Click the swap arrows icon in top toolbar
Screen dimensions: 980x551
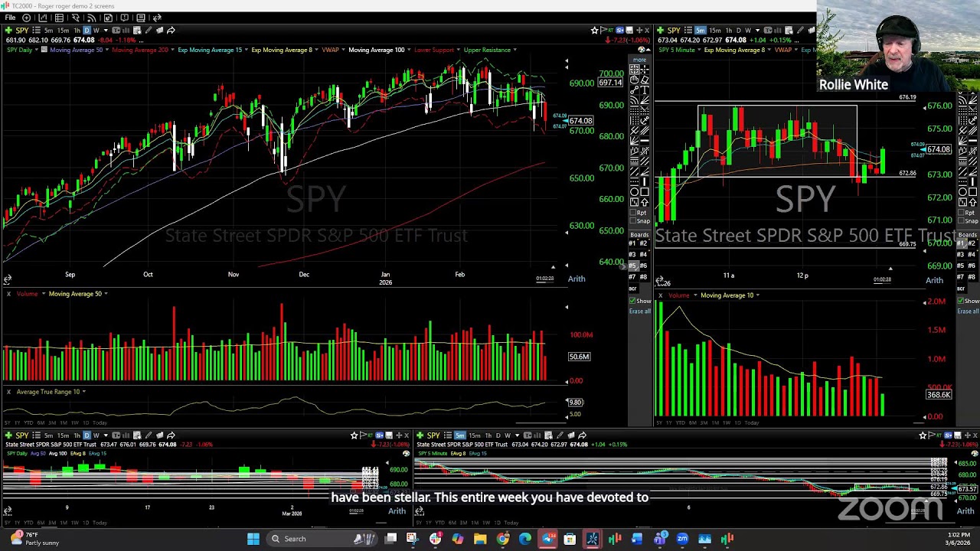tap(157, 18)
